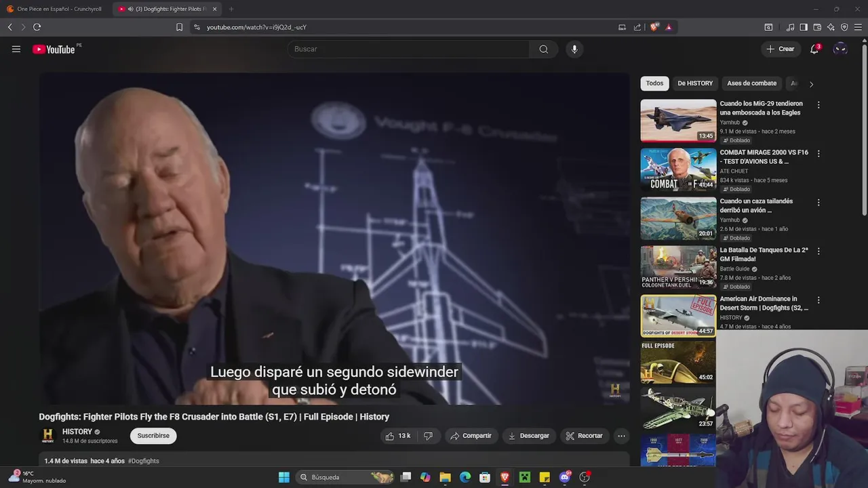The width and height of the screenshot is (868, 488).
Task: Open COMBAT MIRAGE 2000 VS F16 thumbnail
Action: click(678, 169)
